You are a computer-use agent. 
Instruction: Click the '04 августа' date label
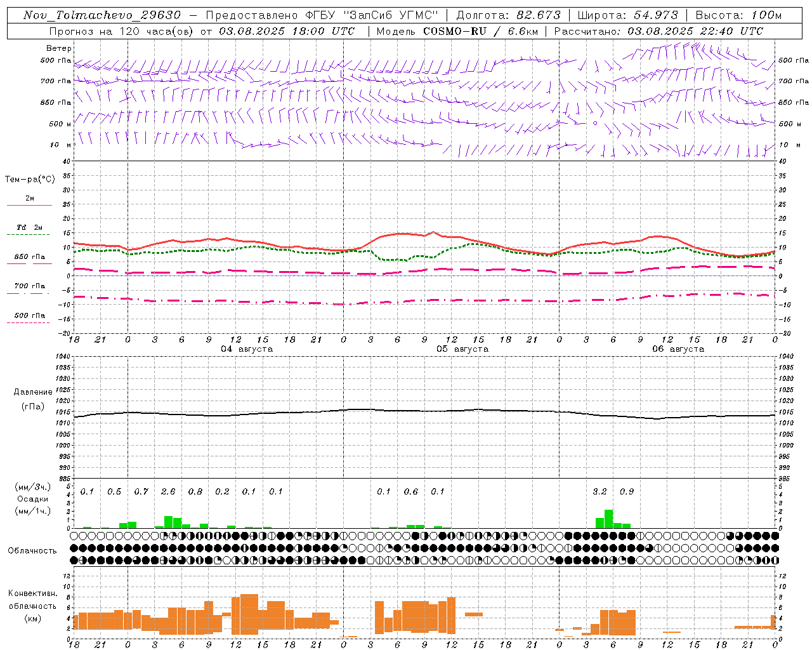247,349
